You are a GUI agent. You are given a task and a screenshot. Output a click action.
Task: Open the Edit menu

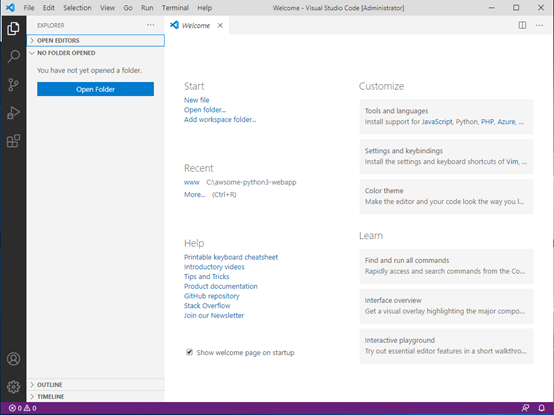click(x=49, y=8)
